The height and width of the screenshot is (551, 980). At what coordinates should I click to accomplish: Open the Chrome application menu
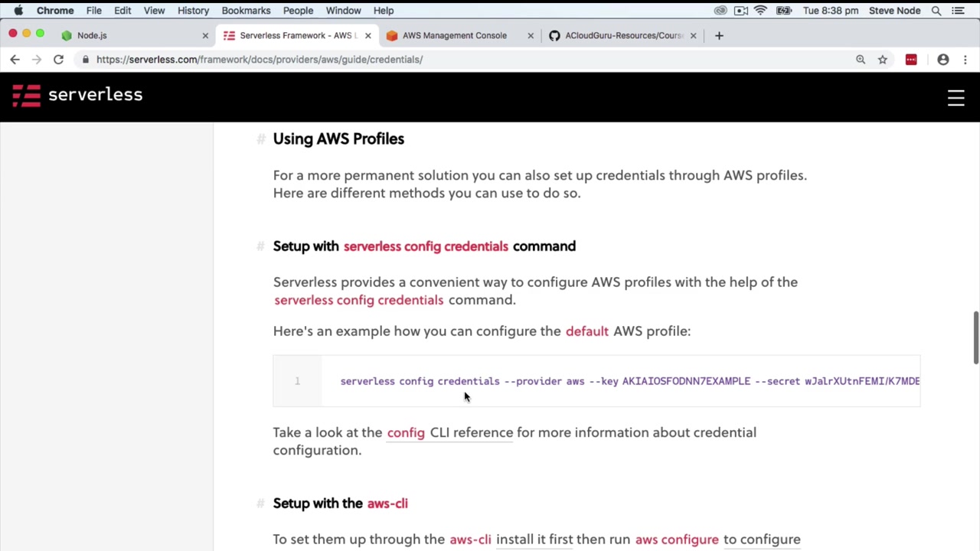55,11
